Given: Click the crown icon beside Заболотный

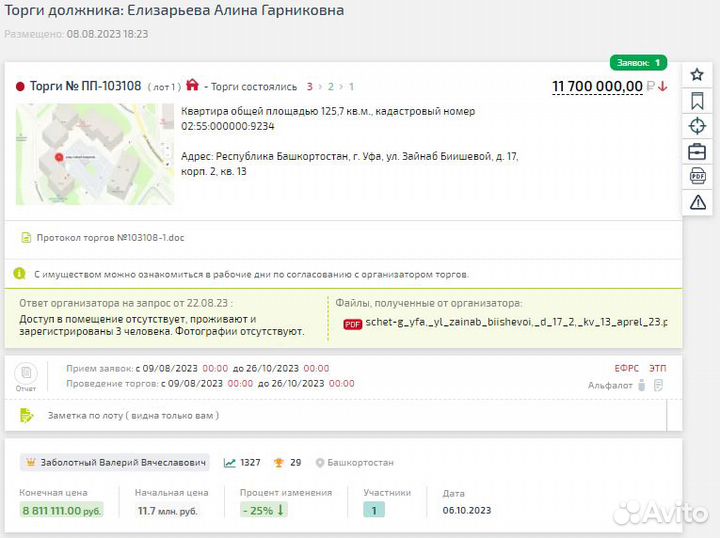Looking at the screenshot, I should pos(31,462).
